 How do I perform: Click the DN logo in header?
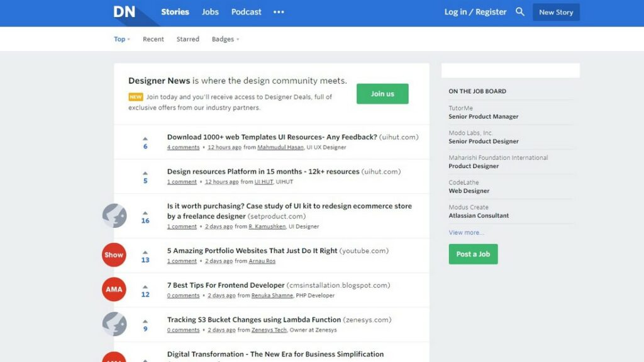click(x=124, y=12)
